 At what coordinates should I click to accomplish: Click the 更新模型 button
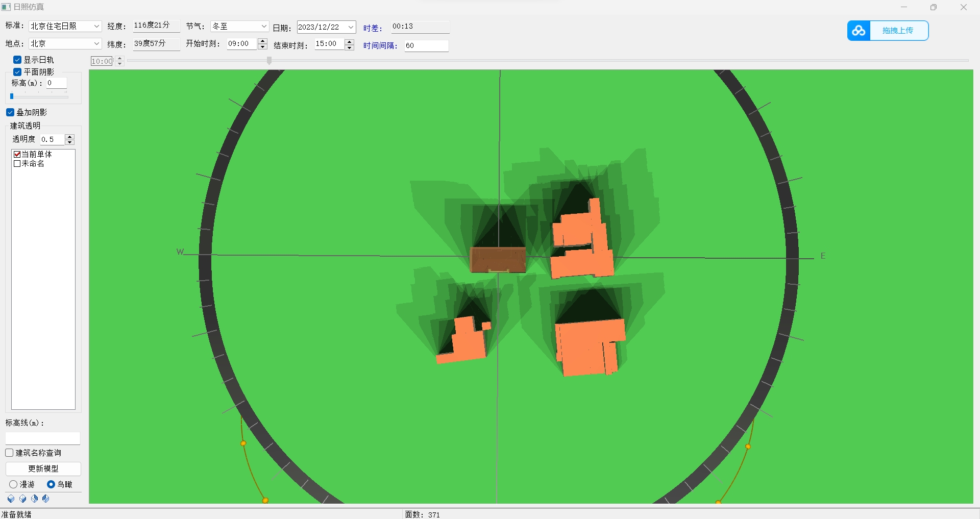pyautogui.click(x=43, y=468)
